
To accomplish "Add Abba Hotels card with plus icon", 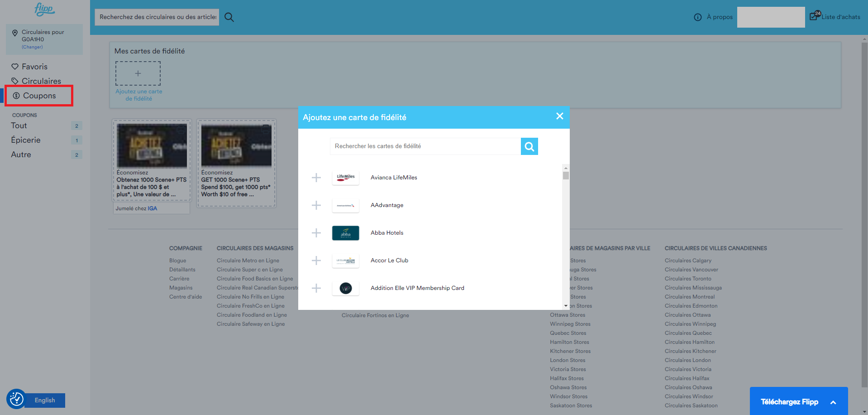I will point(316,233).
